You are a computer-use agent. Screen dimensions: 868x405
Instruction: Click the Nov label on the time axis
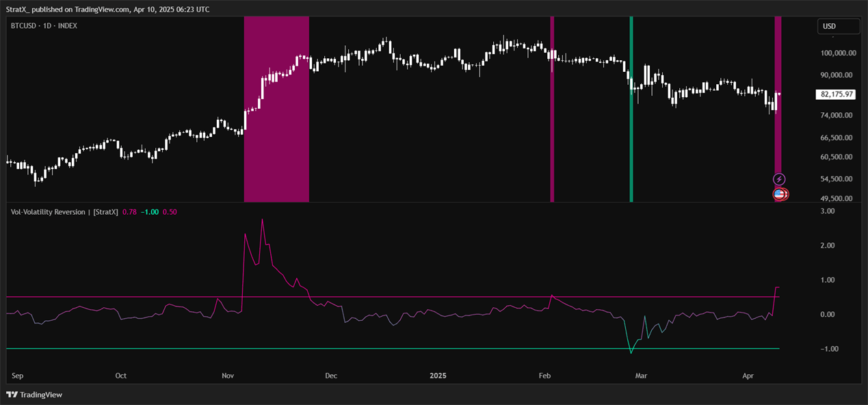click(228, 376)
